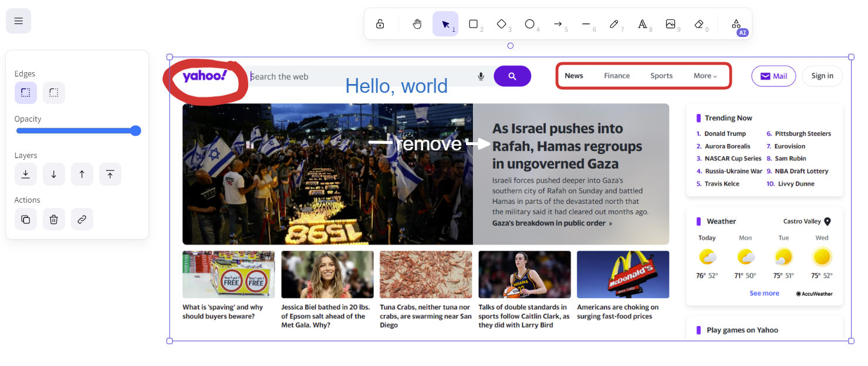
Task: Click the microphone voice search icon
Action: point(481,76)
